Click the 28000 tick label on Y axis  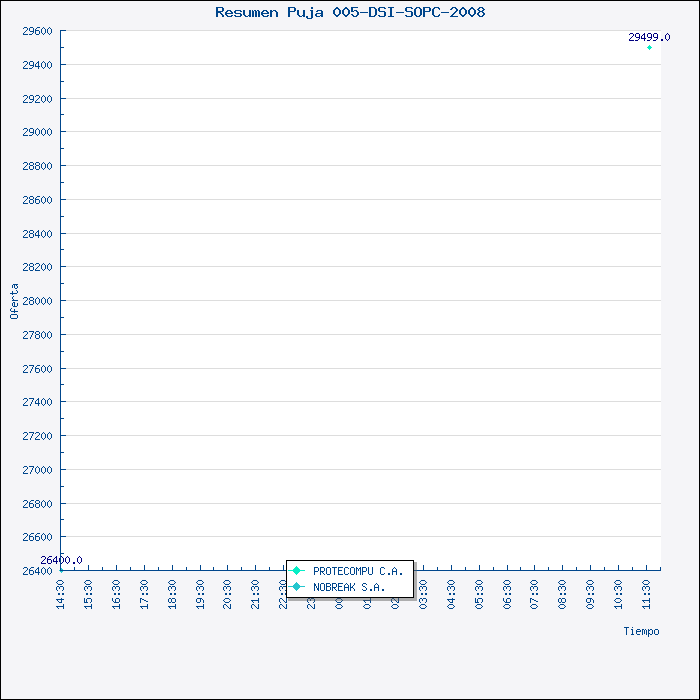point(37,301)
